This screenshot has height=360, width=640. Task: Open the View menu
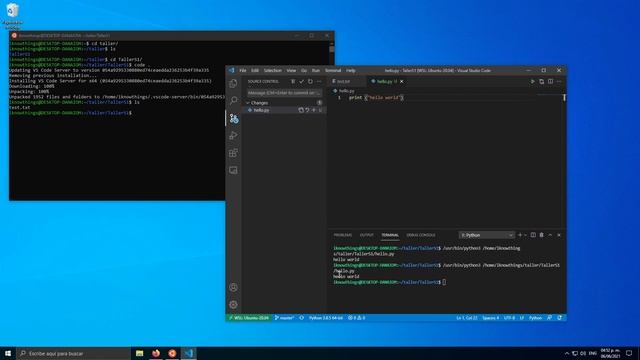pyautogui.click(x=291, y=71)
